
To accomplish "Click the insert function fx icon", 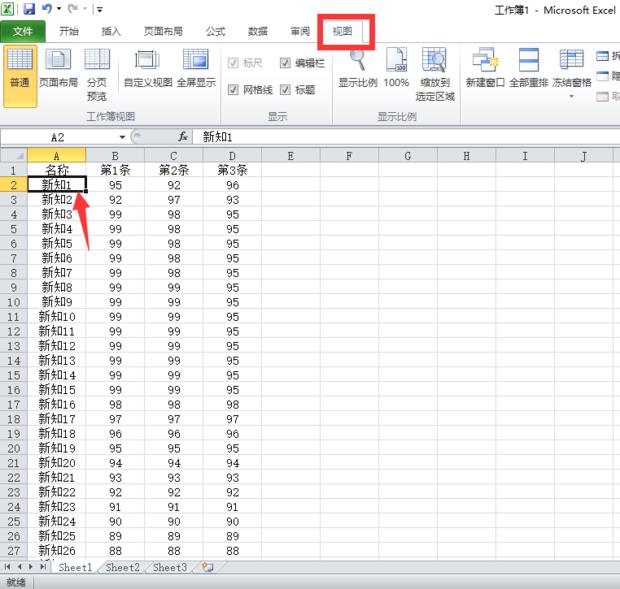I will (x=182, y=137).
